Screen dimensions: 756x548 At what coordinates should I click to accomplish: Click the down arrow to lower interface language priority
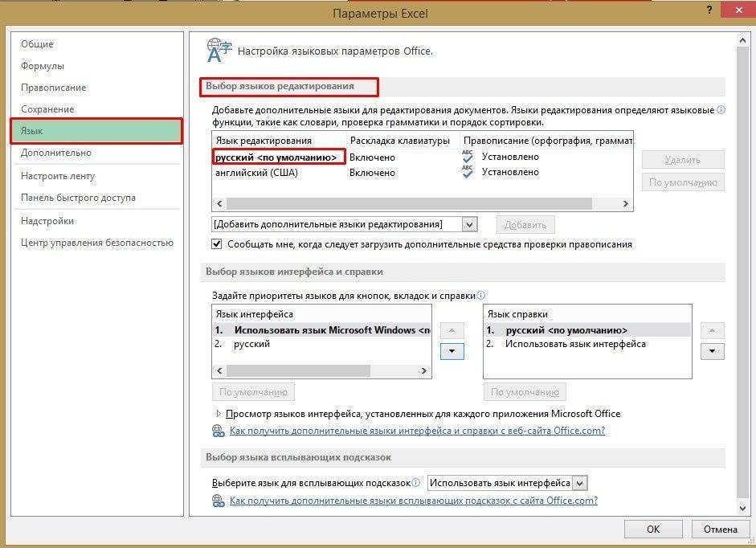coord(452,351)
